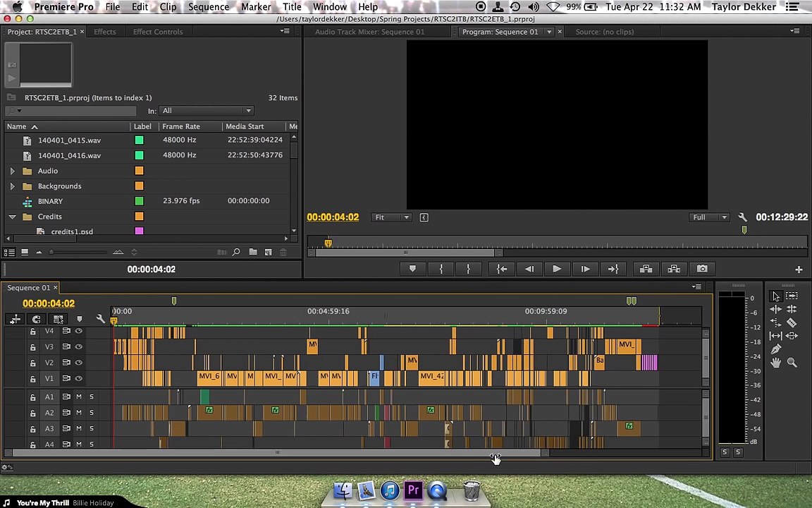Open the Program monitor button editor plus
Image resolution: width=812 pixels, height=508 pixels.
click(799, 270)
